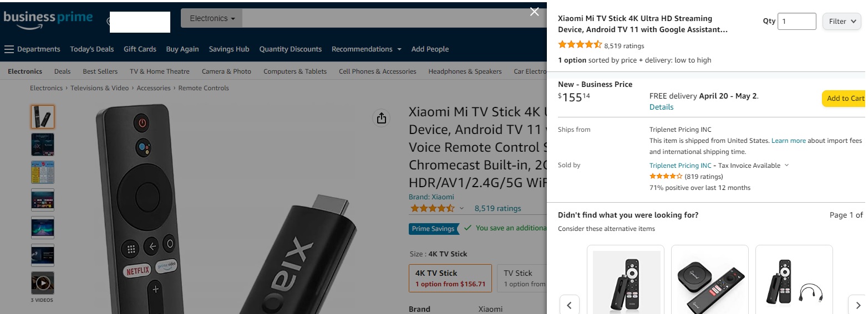
Task: Select the 4K TV Stick size option
Action: coord(450,278)
